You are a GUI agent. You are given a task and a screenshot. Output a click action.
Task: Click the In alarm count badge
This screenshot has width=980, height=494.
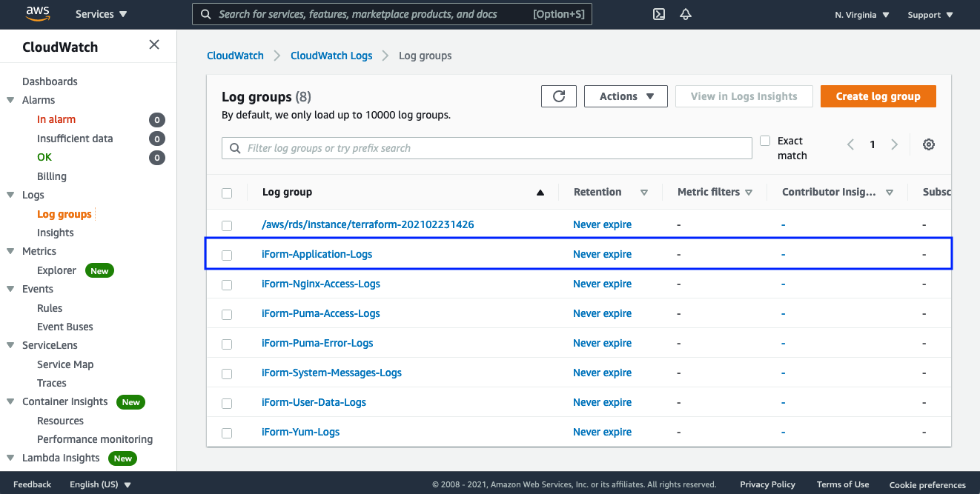(x=156, y=120)
